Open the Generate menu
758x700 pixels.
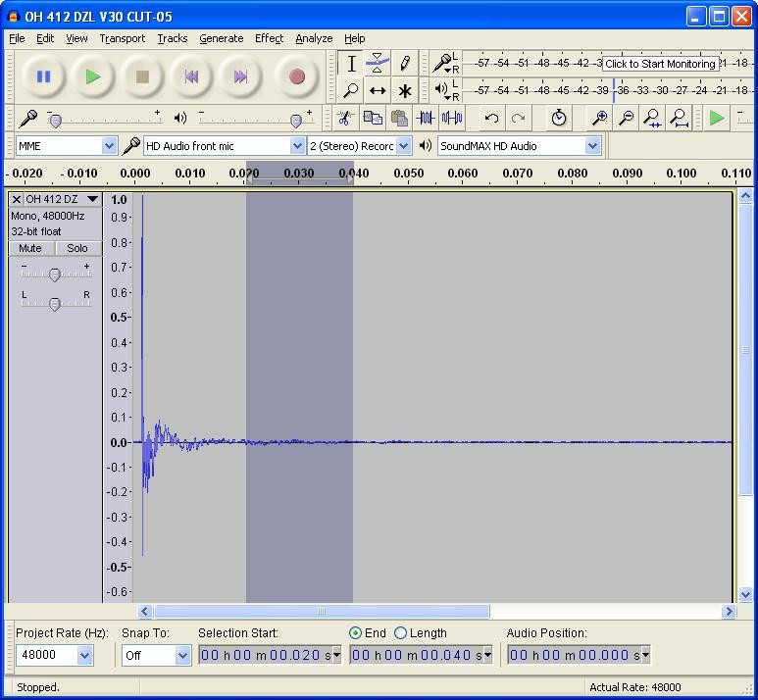222,38
